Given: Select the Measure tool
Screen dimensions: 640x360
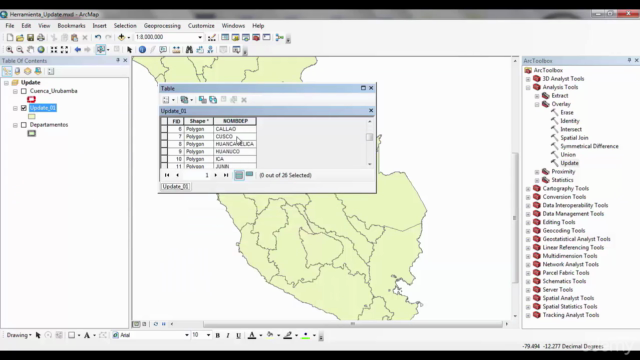Looking at the screenshot, I should (x=176, y=50).
